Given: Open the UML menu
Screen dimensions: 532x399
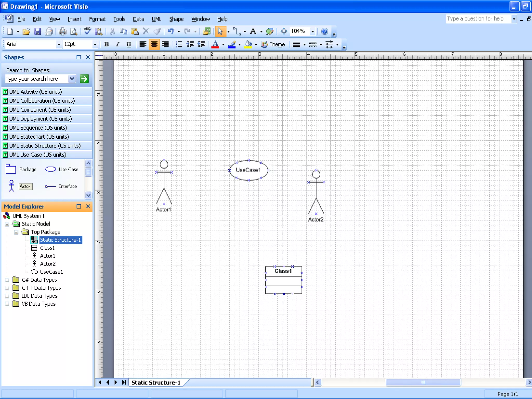Looking at the screenshot, I should (x=156, y=19).
